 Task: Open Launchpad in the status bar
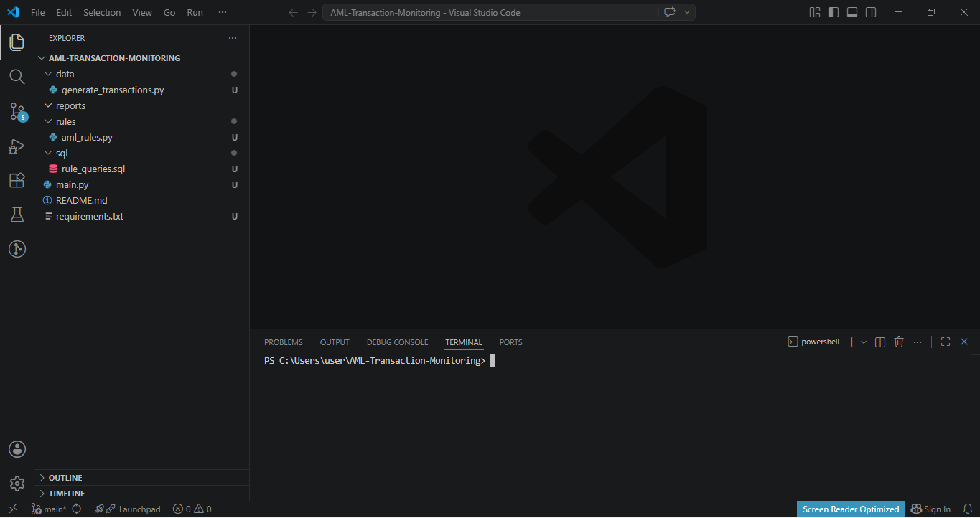coord(128,509)
